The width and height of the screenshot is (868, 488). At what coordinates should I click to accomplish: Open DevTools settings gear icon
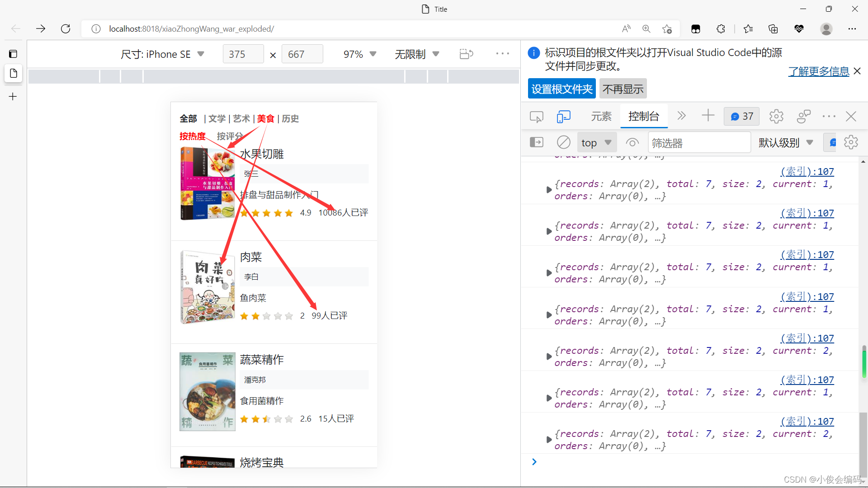(x=776, y=117)
